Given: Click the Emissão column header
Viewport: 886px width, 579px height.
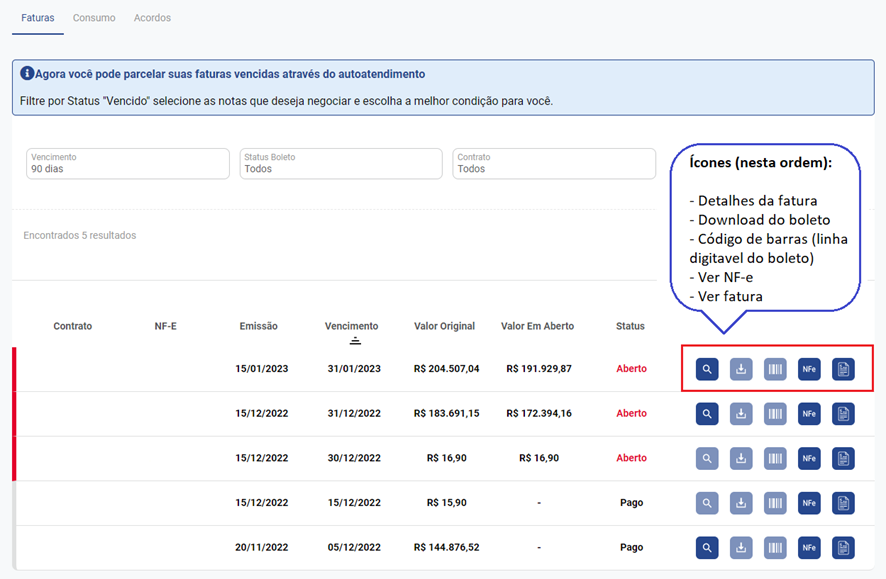Looking at the screenshot, I should click(258, 326).
